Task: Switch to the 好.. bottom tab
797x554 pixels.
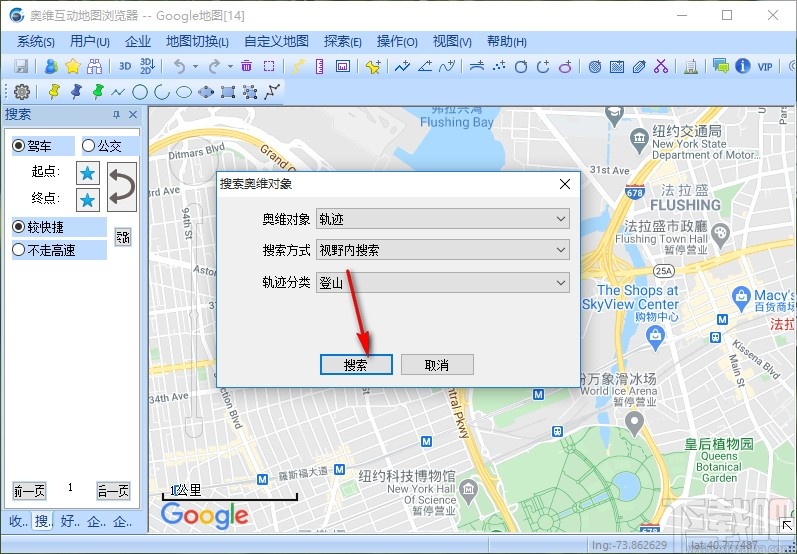Action: (69, 521)
